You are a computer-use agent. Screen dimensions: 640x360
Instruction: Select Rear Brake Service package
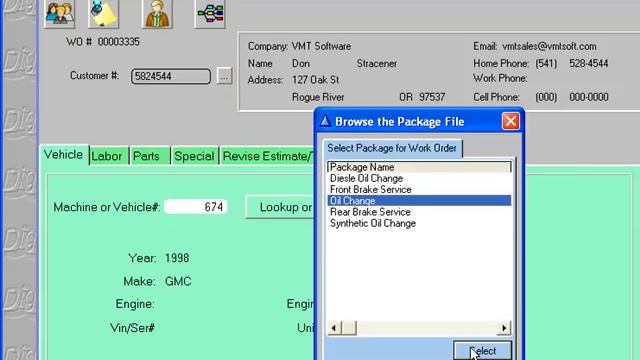[x=419, y=212]
